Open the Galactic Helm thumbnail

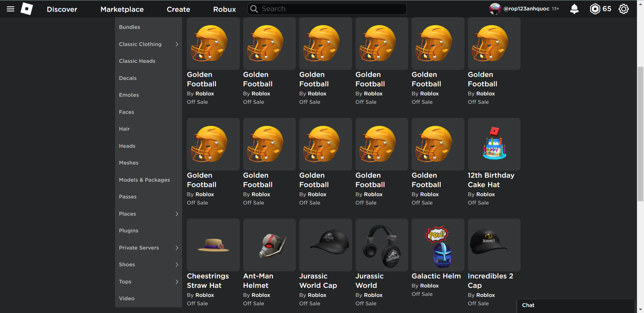pos(438,245)
